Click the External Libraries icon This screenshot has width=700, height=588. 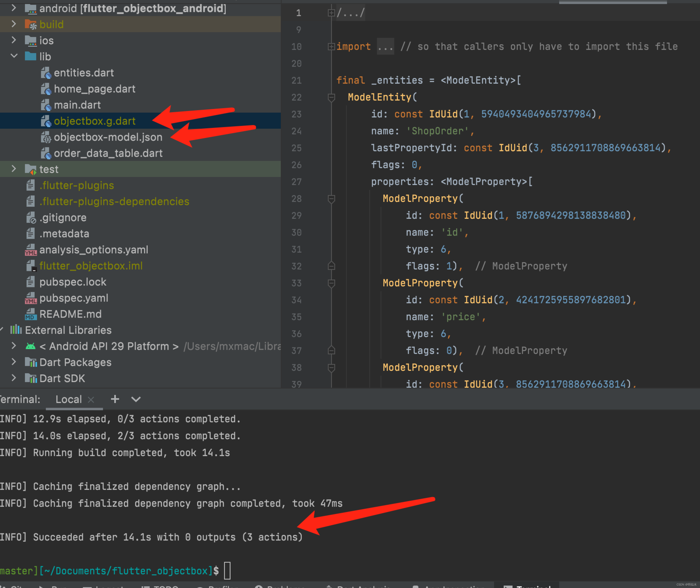(16, 330)
